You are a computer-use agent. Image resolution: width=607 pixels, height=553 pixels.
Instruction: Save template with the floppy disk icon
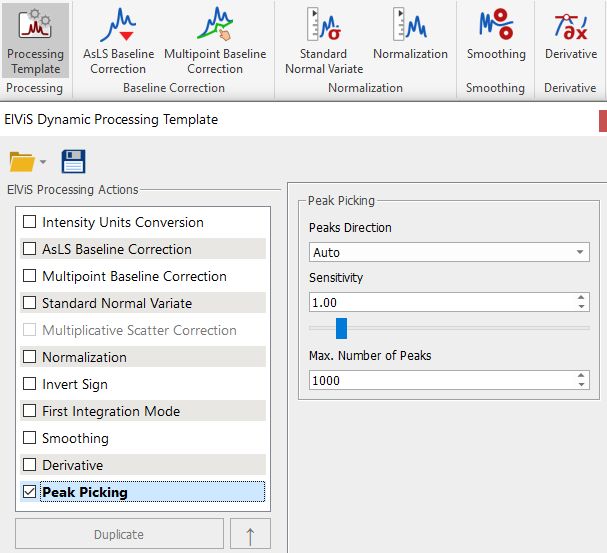click(x=74, y=161)
